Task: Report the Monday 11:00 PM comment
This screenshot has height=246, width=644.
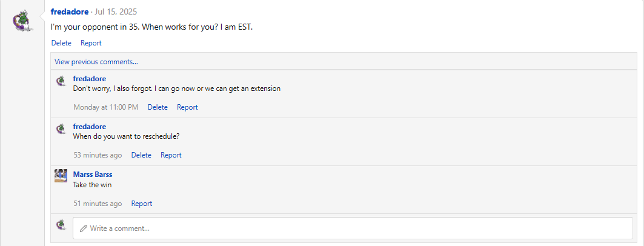Action: click(187, 107)
